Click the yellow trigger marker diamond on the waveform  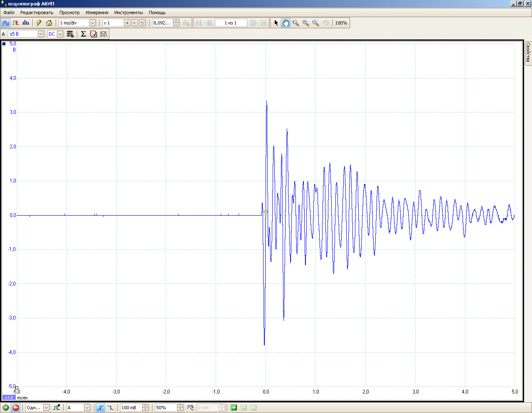click(266, 212)
